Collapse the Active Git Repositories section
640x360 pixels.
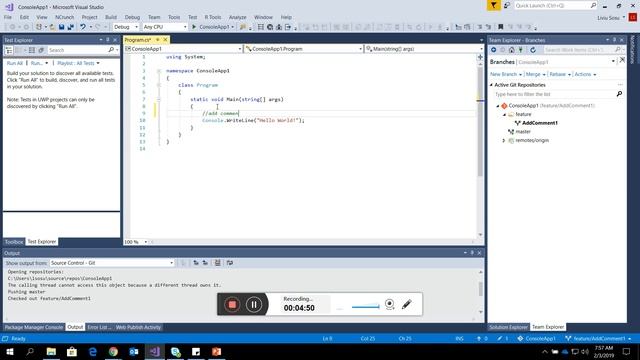pos(491,85)
